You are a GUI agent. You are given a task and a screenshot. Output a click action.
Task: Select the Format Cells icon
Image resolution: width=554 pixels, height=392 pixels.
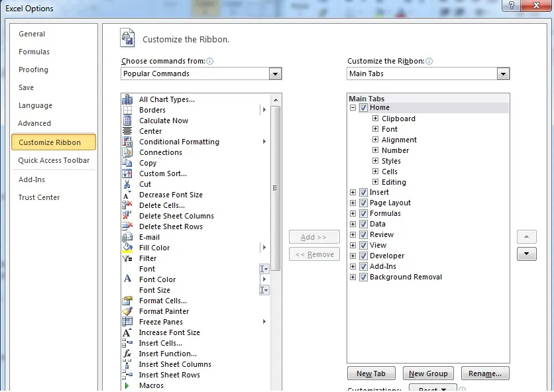[127, 301]
